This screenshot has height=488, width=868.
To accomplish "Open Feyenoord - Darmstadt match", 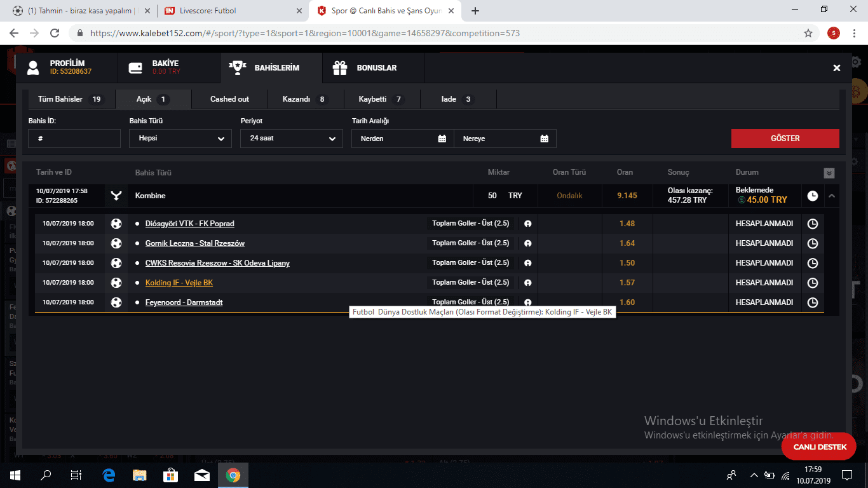I will [x=184, y=302].
